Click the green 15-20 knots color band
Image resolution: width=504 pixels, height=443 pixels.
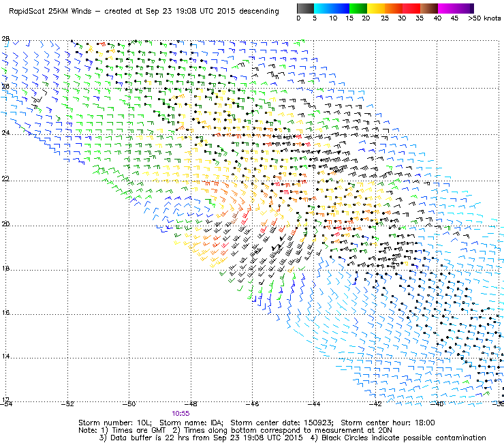pos(358,8)
